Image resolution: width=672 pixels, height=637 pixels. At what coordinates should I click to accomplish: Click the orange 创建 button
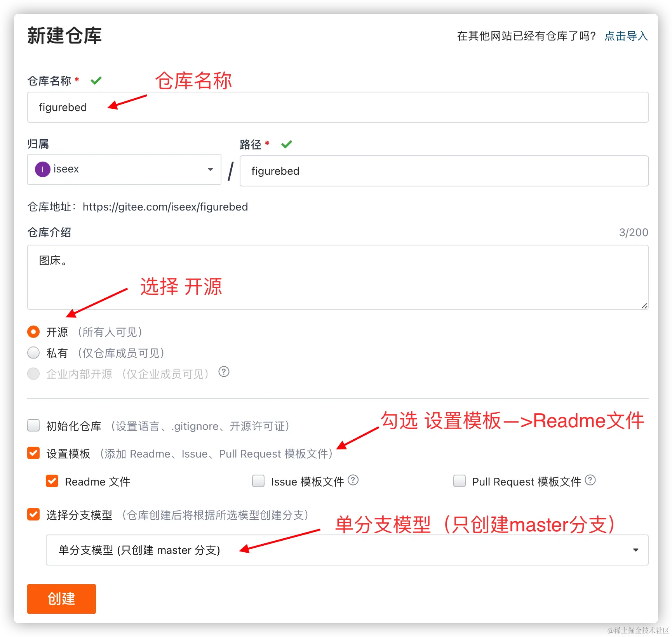click(x=61, y=599)
